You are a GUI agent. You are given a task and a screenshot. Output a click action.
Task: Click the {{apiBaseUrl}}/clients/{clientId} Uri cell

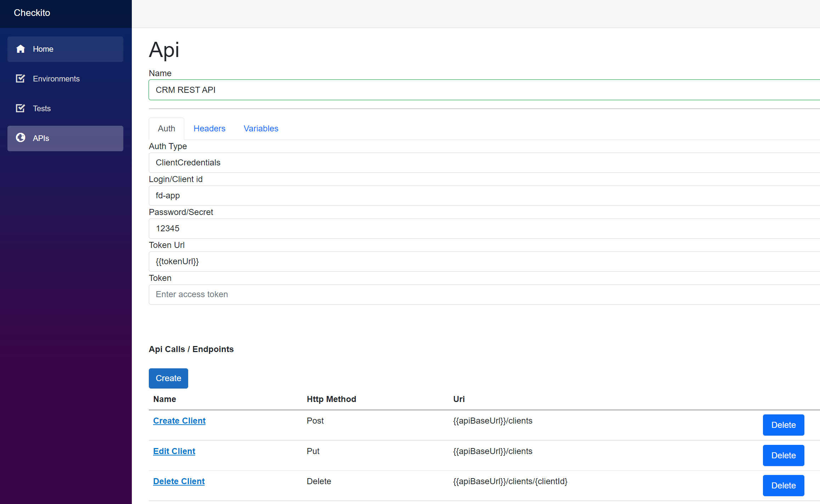(510, 481)
